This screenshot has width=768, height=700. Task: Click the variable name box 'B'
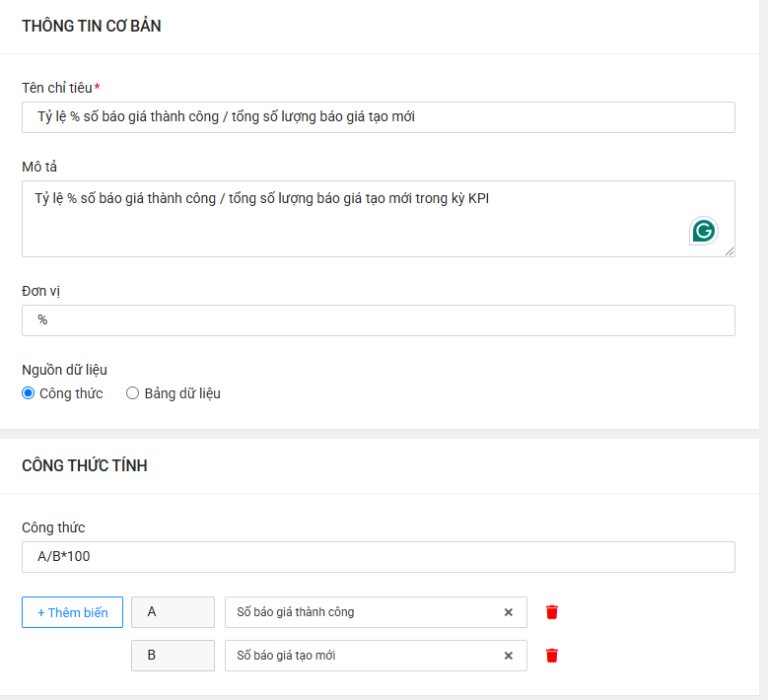(173, 656)
